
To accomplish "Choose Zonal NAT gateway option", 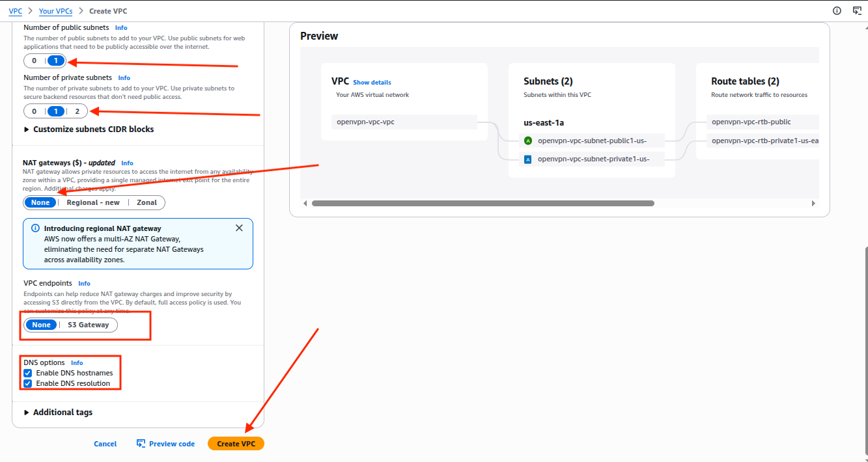I will (x=147, y=202).
